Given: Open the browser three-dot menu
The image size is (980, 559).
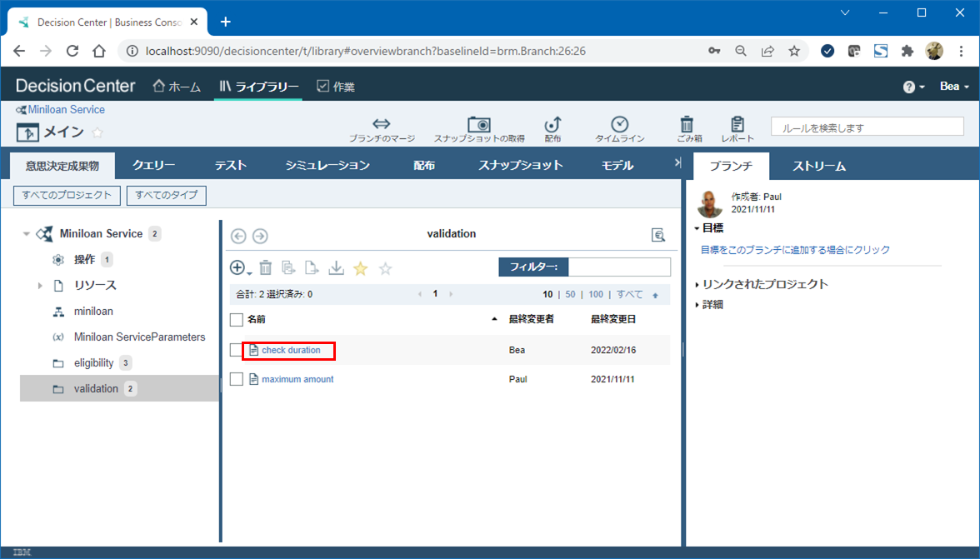Looking at the screenshot, I should [962, 51].
